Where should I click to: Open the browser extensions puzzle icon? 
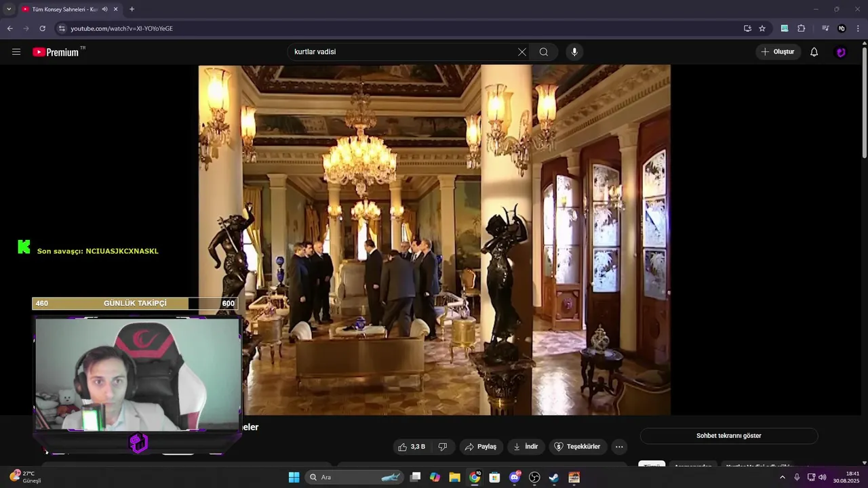802,28
